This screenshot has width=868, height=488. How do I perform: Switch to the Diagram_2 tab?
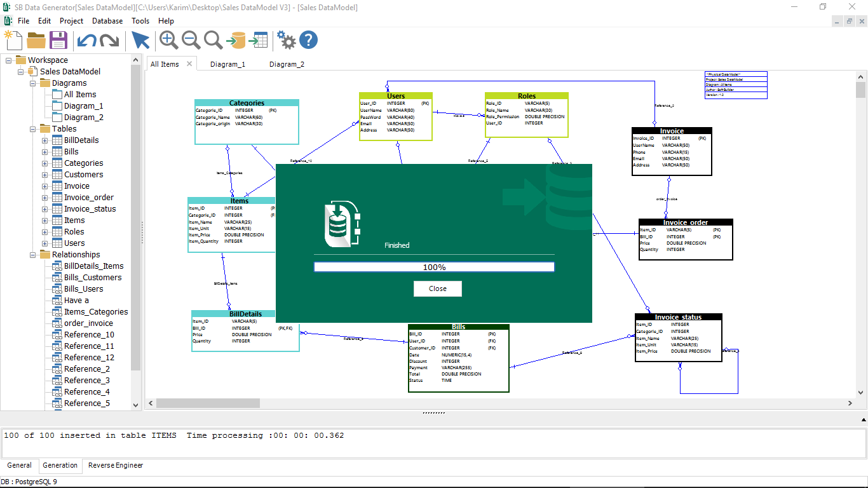pyautogui.click(x=287, y=64)
